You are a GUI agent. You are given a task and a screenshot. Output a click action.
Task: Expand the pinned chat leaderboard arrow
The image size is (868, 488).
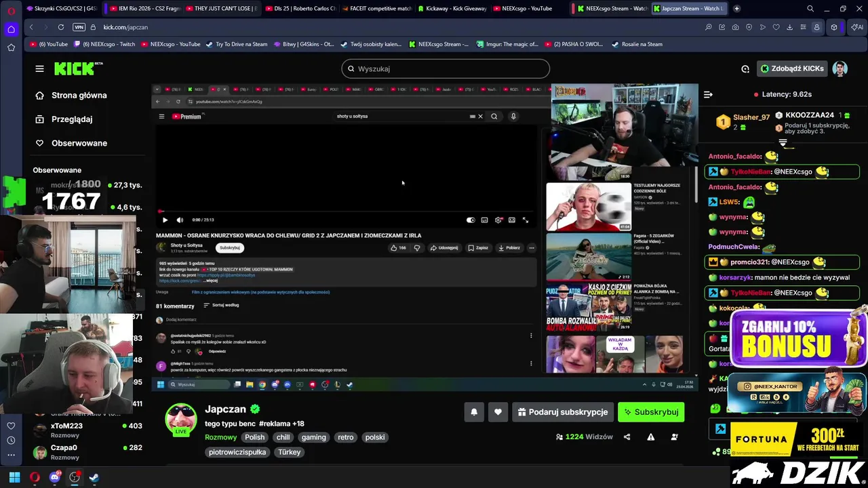tap(783, 143)
